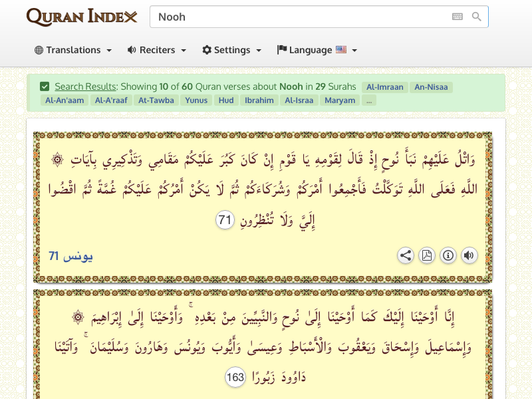Click the ornament at the start of verse 71

point(57,160)
